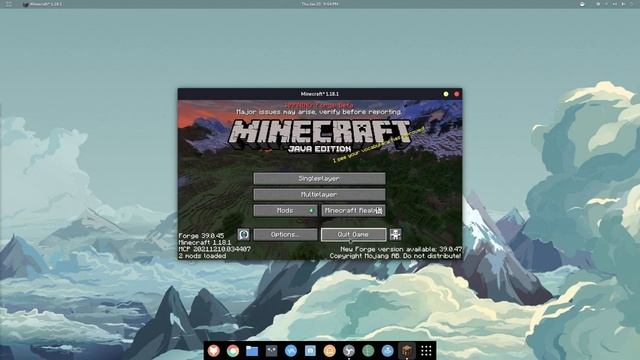The image size is (640, 360).
Task: Open Minecraft Realms
Action: click(x=353, y=210)
